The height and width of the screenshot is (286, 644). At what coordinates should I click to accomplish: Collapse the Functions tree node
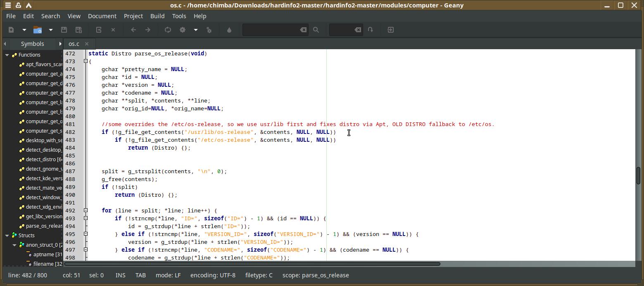[x=7, y=55]
